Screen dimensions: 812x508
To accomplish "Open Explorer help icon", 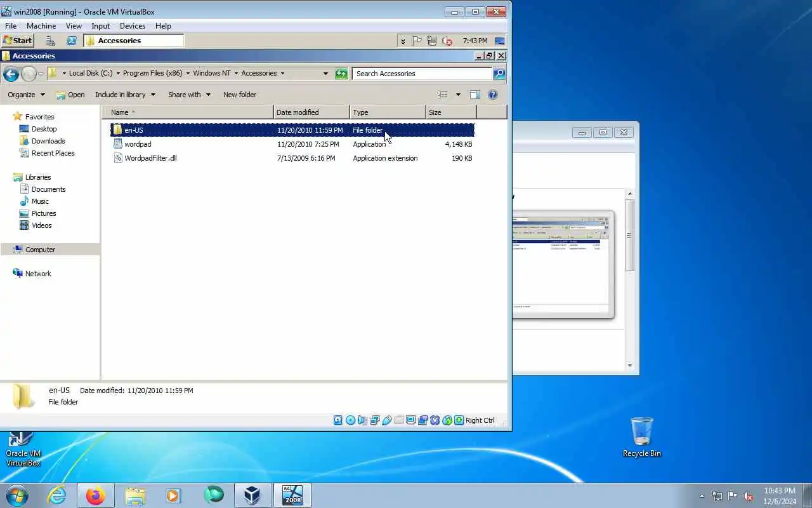I will [x=493, y=95].
